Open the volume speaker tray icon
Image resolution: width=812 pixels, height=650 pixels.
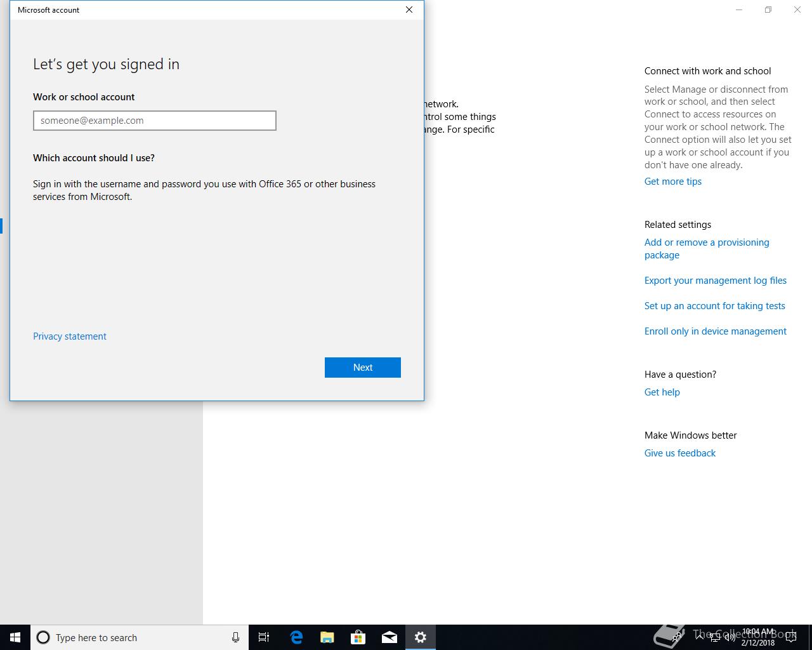730,637
